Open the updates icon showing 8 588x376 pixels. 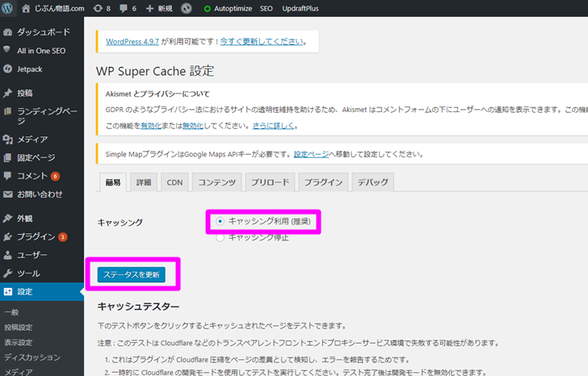point(98,8)
